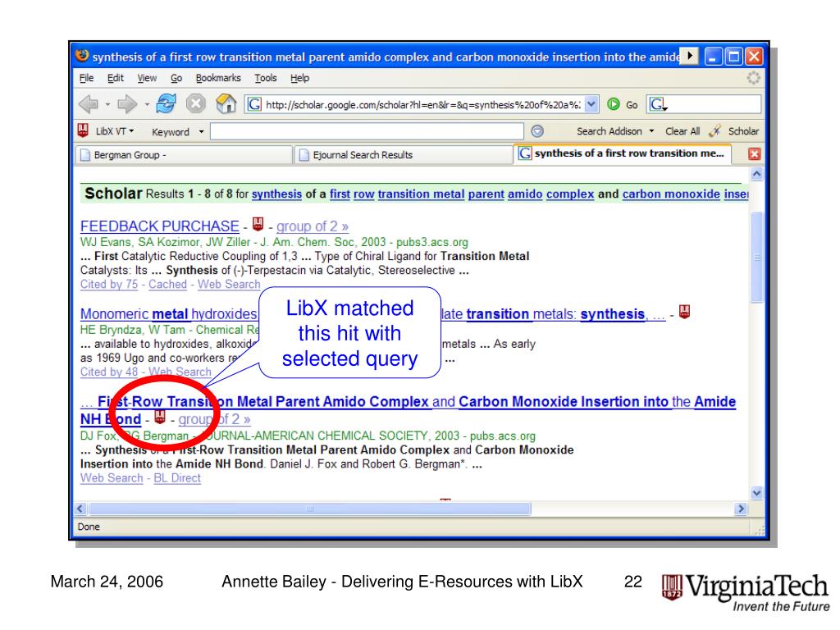The width and height of the screenshot is (840, 630).
Task: Click the title bar overflow arrow button
Action: pos(690,56)
